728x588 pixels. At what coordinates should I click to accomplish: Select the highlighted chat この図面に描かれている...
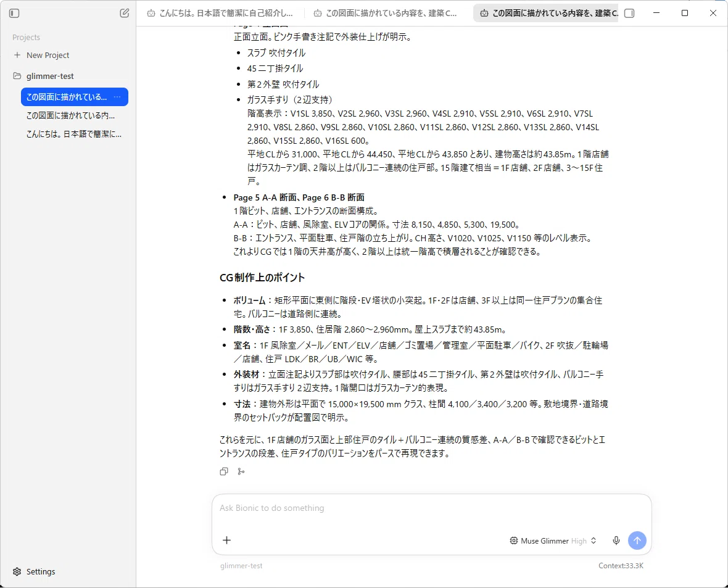[67, 97]
